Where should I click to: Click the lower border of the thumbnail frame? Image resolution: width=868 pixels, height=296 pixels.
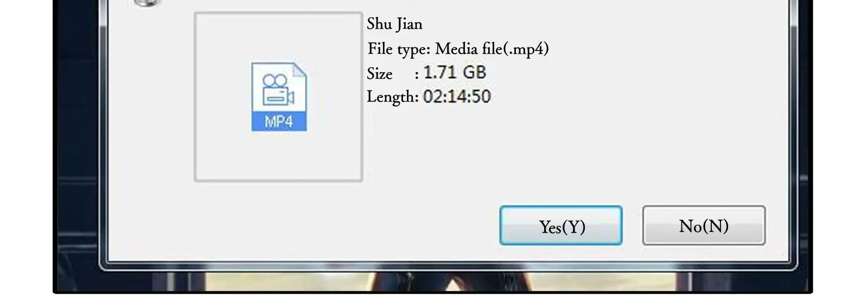pyautogui.click(x=278, y=180)
